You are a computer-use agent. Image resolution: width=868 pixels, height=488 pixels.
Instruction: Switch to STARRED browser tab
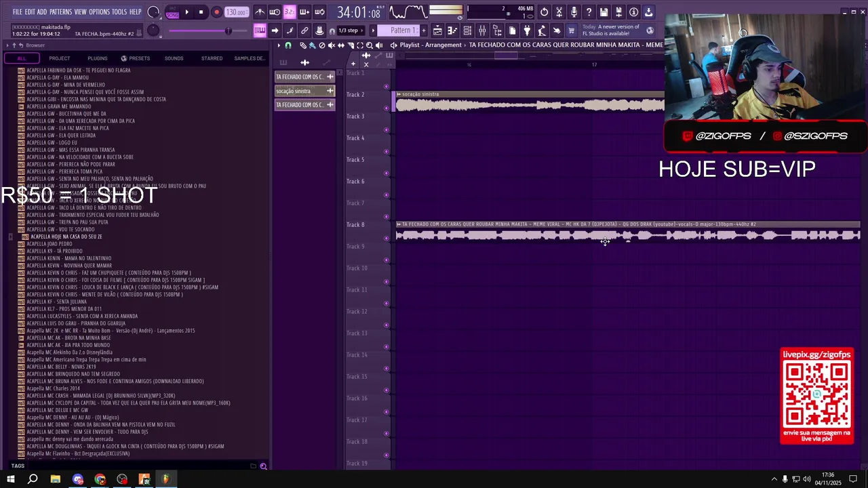(212, 58)
